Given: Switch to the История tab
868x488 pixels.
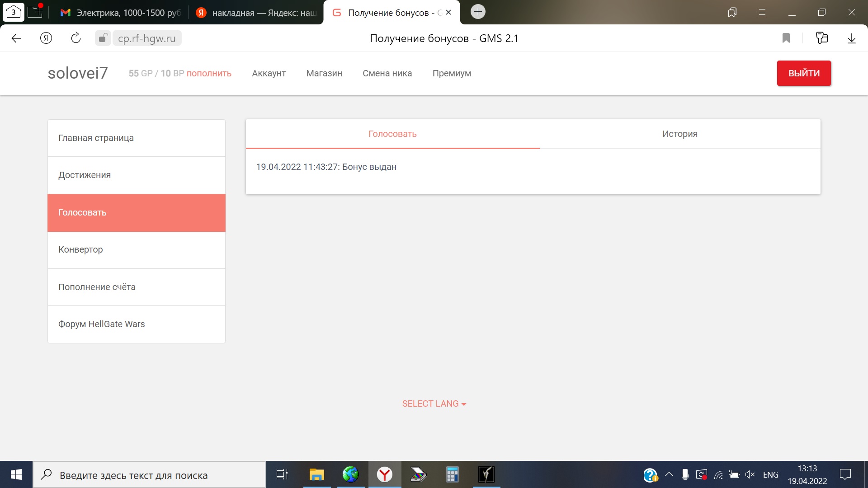Looking at the screenshot, I should tap(680, 134).
